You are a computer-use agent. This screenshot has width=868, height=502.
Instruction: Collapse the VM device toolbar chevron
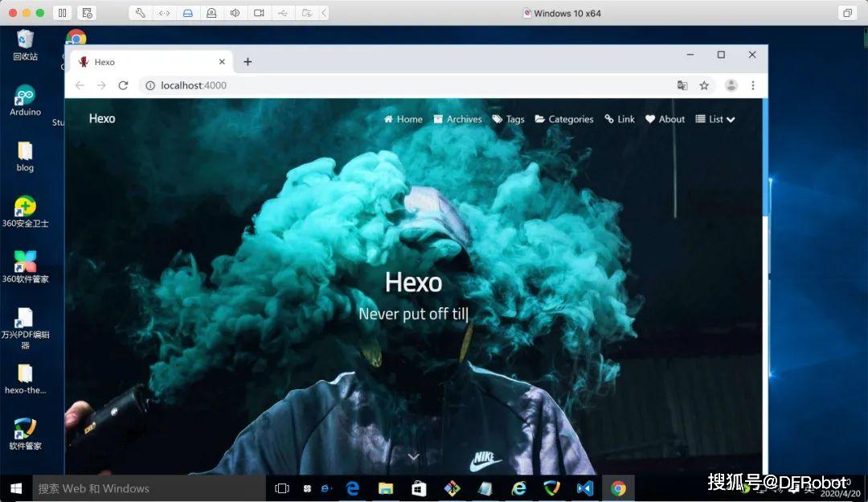pos(324,13)
